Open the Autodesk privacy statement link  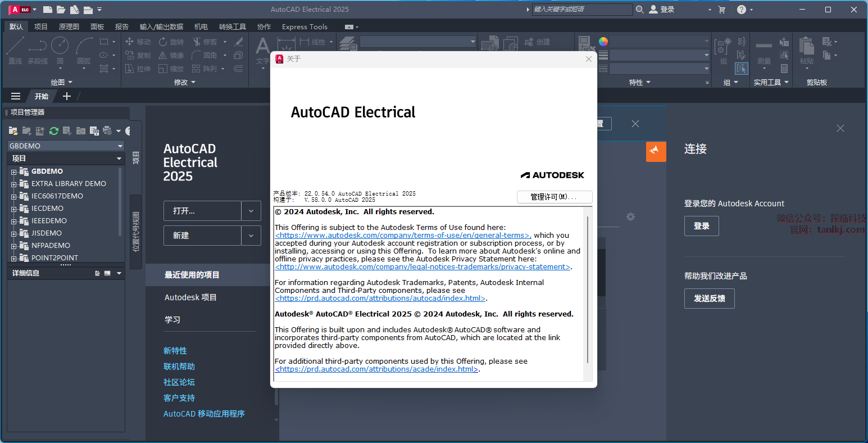point(423,267)
